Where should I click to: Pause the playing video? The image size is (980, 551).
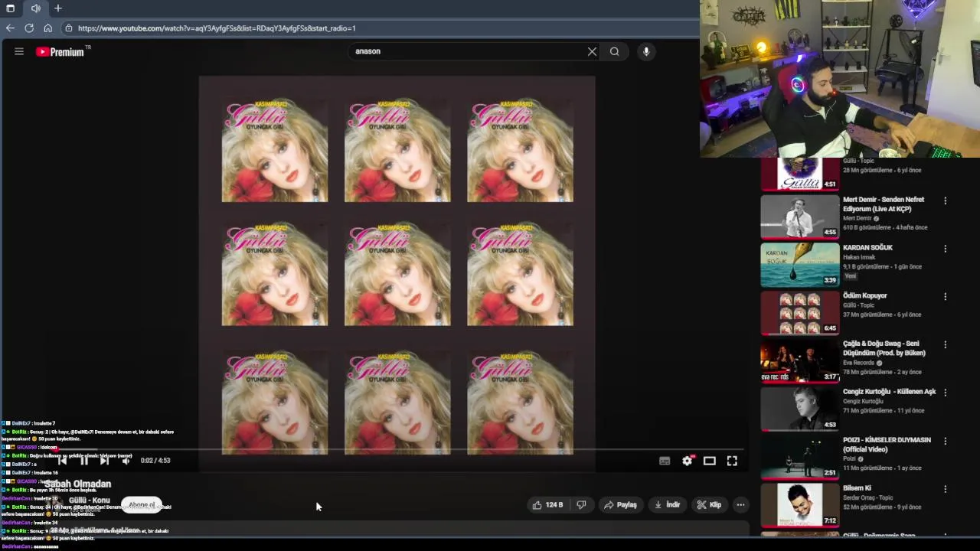coord(84,461)
